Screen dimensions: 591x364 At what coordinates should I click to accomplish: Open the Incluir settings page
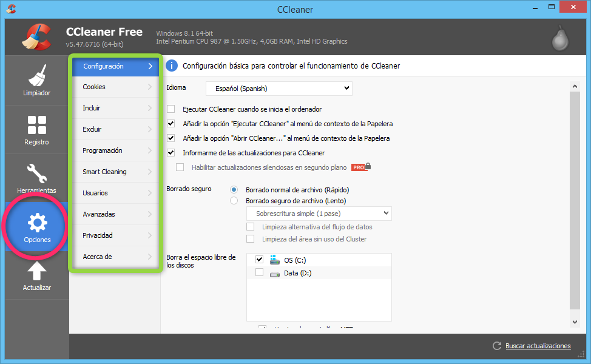tap(115, 108)
